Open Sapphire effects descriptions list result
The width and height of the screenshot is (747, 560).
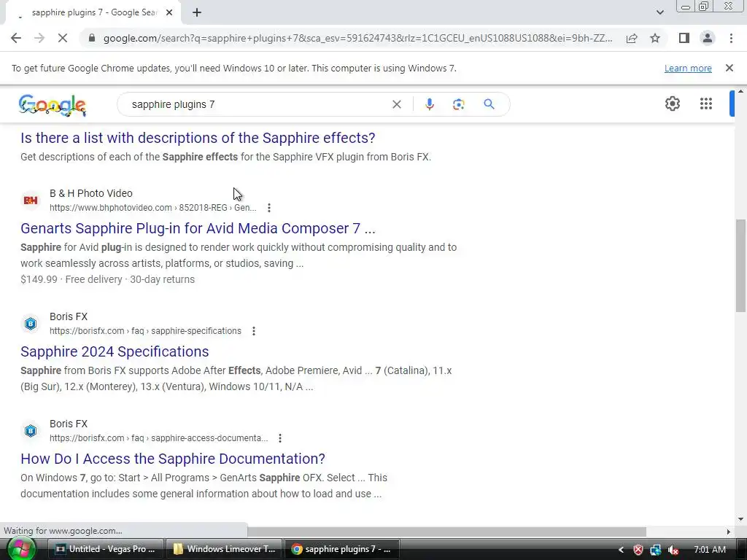coord(198,138)
